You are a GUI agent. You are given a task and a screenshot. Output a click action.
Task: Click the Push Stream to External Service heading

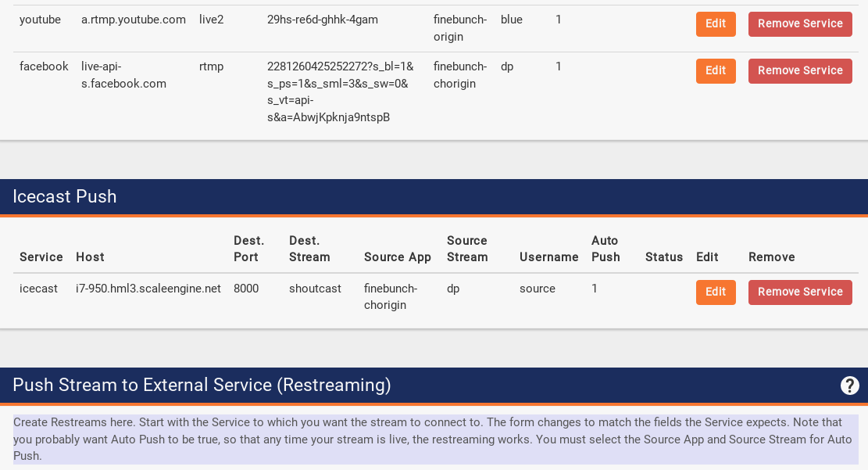pos(202,386)
